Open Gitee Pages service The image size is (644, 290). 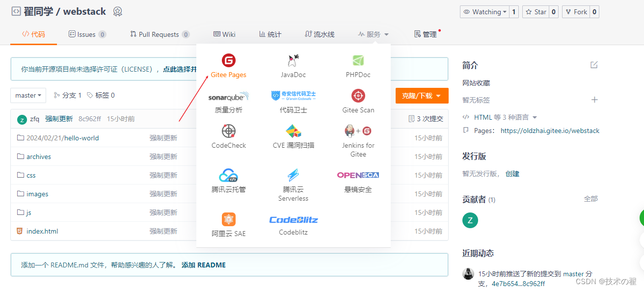229,66
